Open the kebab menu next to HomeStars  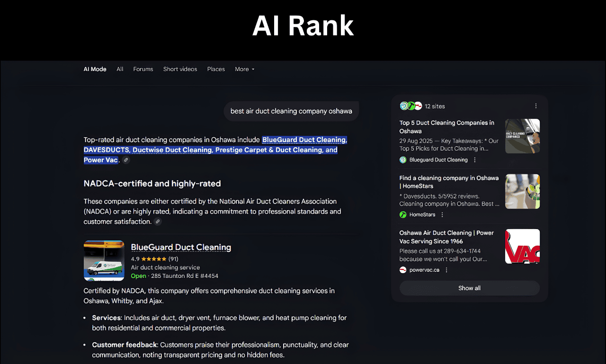(442, 214)
